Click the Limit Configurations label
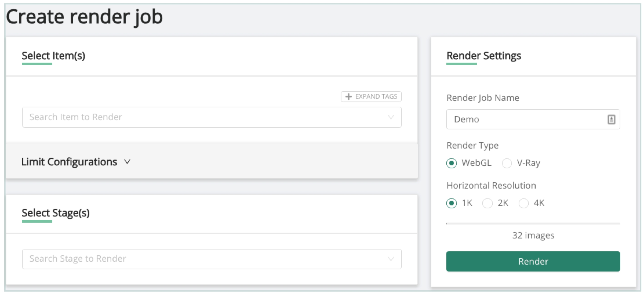The width and height of the screenshot is (644, 293). (x=69, y=162)
